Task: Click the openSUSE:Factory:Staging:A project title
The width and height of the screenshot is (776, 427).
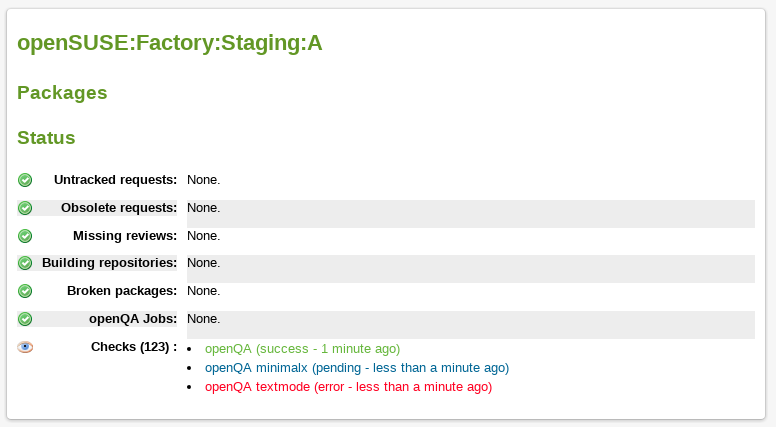Action: point(169,42)
